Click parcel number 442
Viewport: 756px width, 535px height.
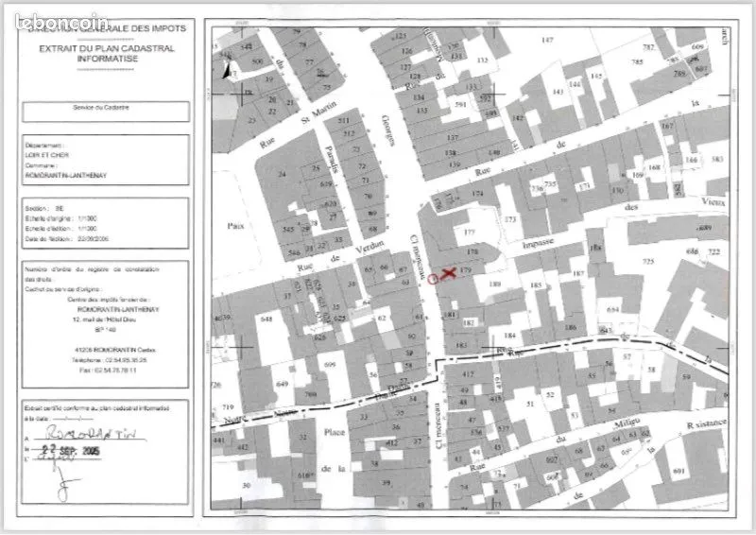(x=243, y=447)
